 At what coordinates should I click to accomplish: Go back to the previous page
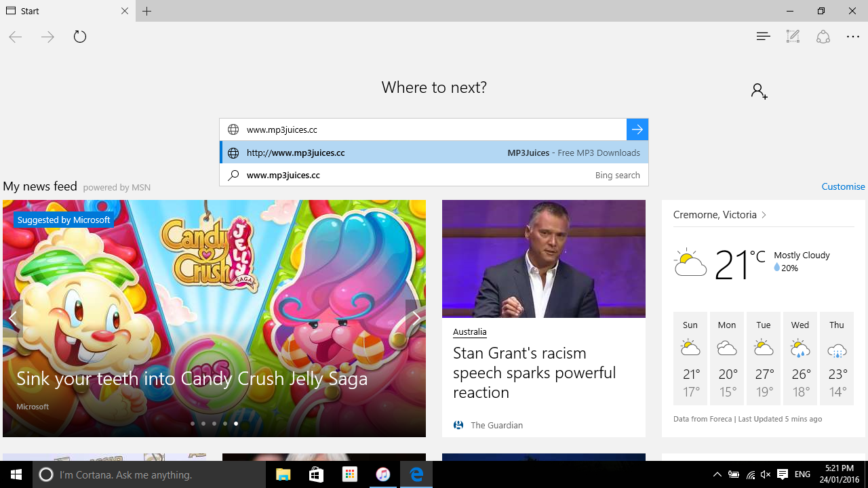click(15, 37)
